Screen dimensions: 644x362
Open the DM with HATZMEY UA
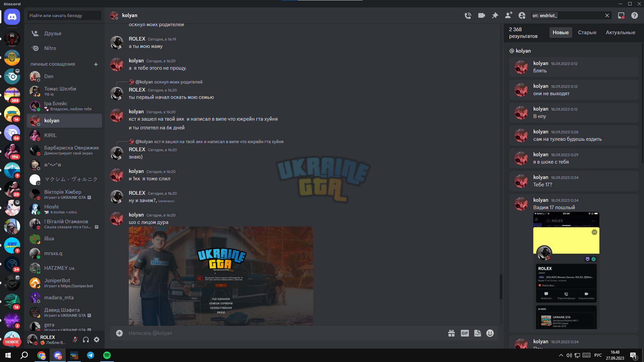pyautogui.click(x=64, y=268)
